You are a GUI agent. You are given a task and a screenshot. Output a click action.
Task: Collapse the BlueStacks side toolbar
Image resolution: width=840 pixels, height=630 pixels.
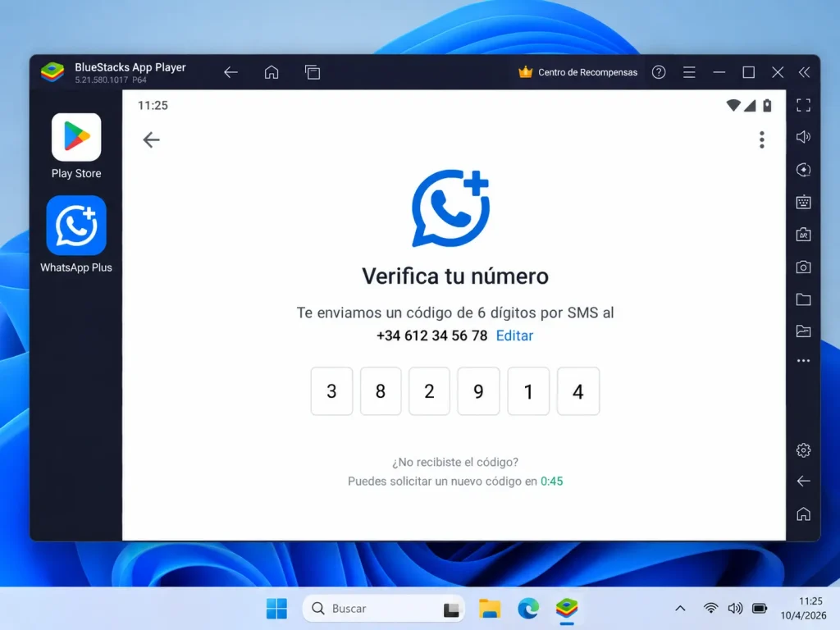804,72
